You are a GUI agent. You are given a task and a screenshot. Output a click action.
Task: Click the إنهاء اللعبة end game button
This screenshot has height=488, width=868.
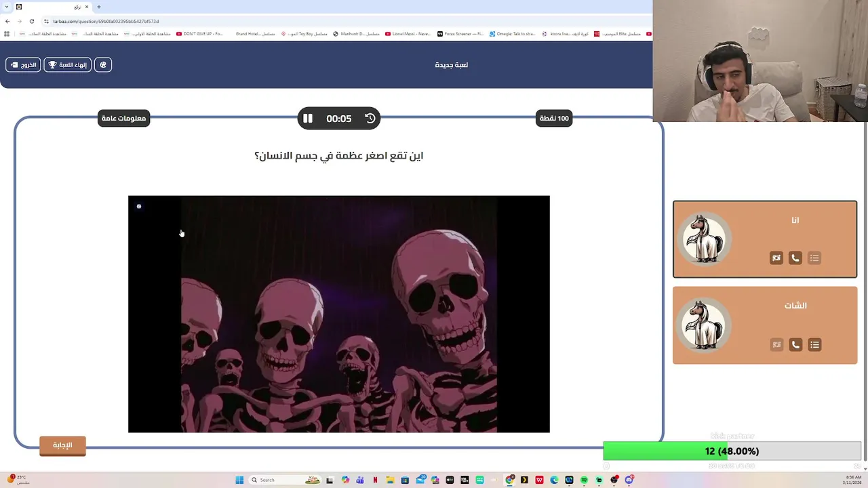pyautogui.click(x=67, y=64)
